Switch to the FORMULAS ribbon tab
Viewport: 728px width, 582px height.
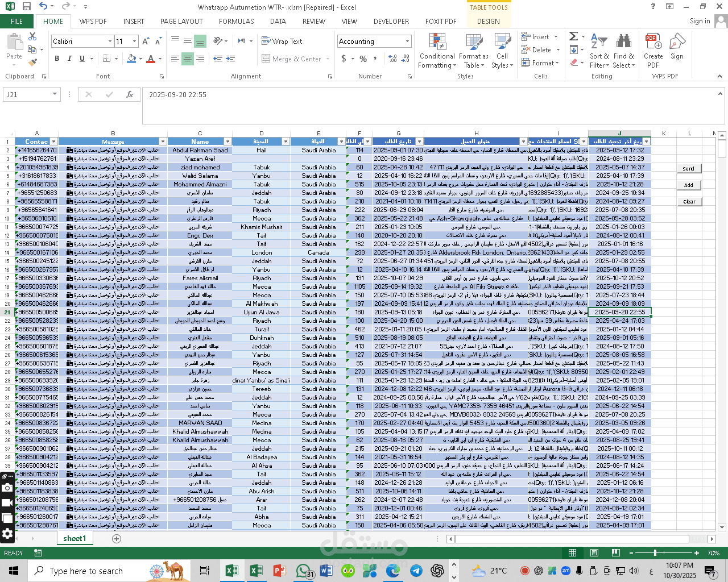(x=235, y=21)
